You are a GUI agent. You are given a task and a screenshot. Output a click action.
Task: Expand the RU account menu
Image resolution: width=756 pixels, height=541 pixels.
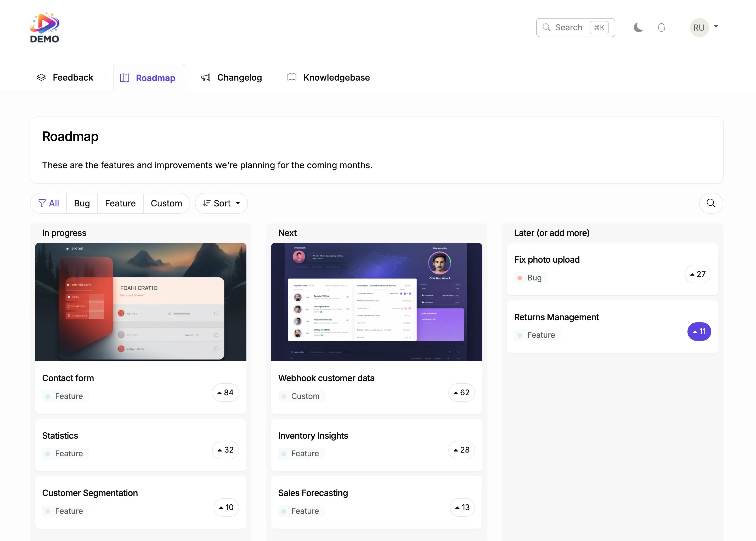(x=704, y=27)
